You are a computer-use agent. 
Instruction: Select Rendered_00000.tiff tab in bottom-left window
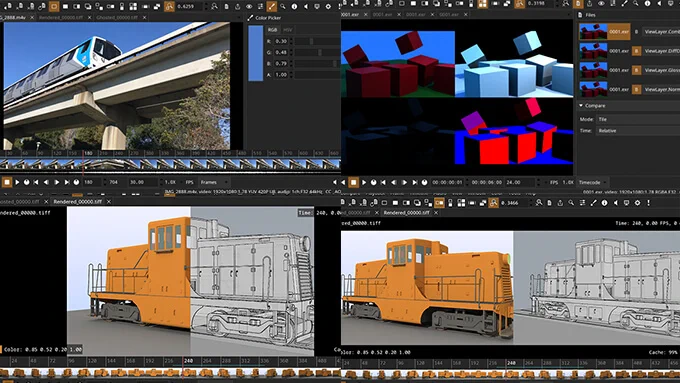point(78,202)
